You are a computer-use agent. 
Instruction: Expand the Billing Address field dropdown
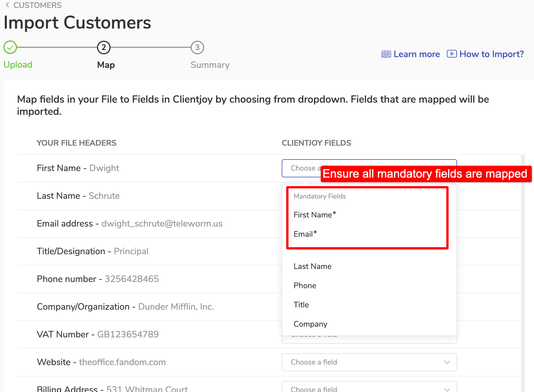(x=369, y=389)
